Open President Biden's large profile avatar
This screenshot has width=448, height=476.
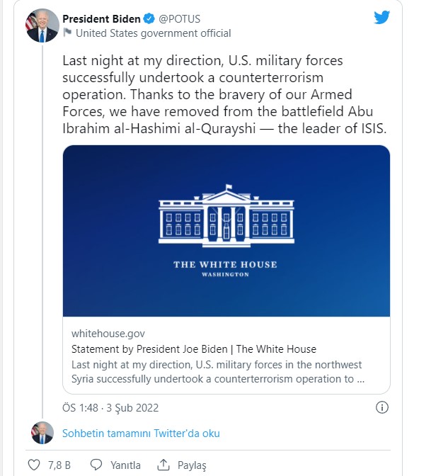[x=41, y=25]
